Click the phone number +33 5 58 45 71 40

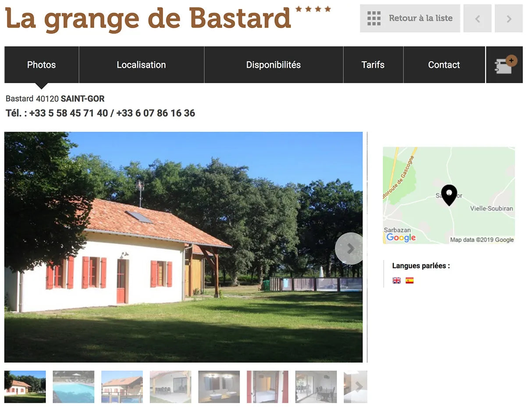[68, 113]
